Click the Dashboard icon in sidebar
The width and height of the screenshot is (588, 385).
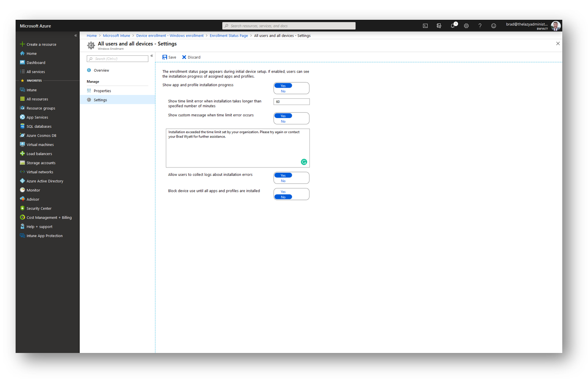[22, 62]
